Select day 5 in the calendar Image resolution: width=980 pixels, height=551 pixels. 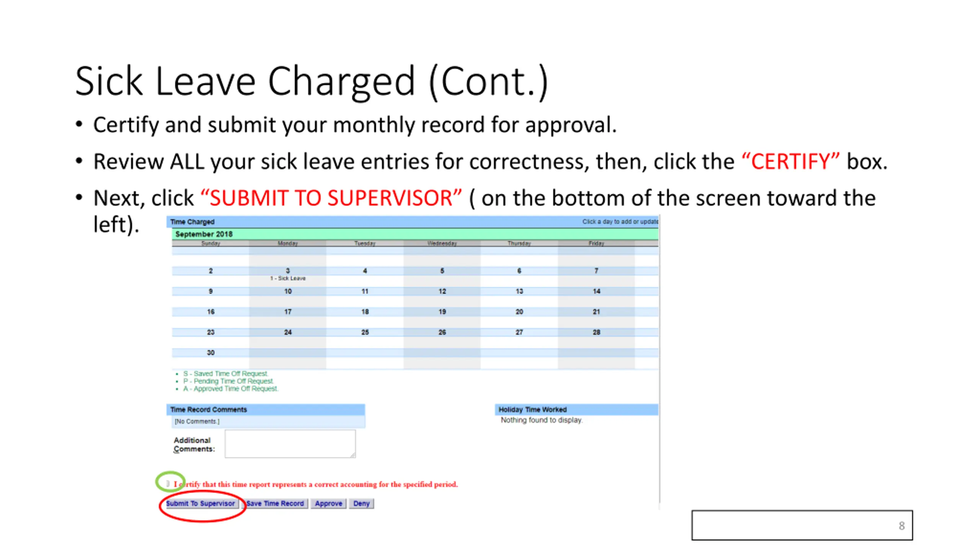[x=442, y=271]
